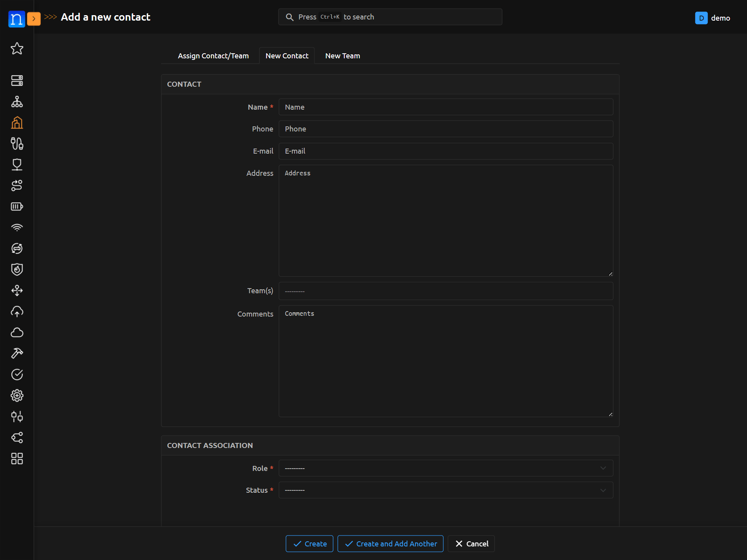
Task: Switch to the New Team tab
Action: (x=342, y=56)
